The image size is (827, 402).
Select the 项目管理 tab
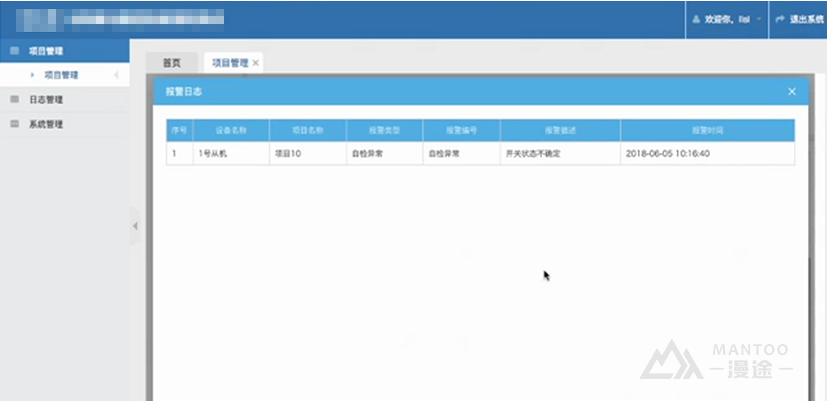point(229,63)
